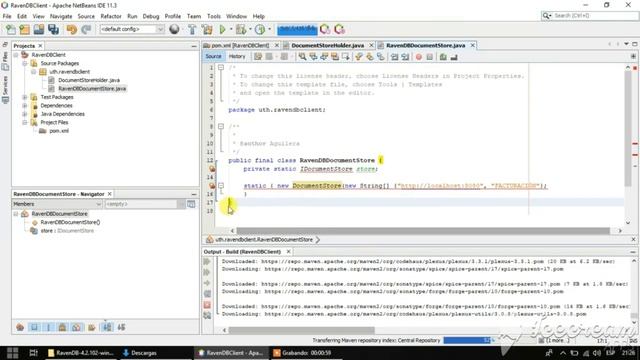Expand the Test Packages node
Screen dimensions: 640x360
point(25,97)
